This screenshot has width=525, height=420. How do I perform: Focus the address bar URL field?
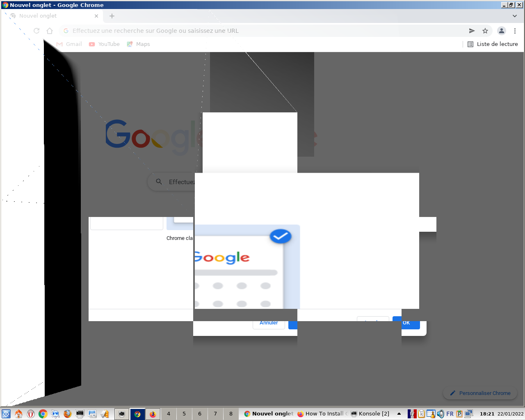[262, 31]
